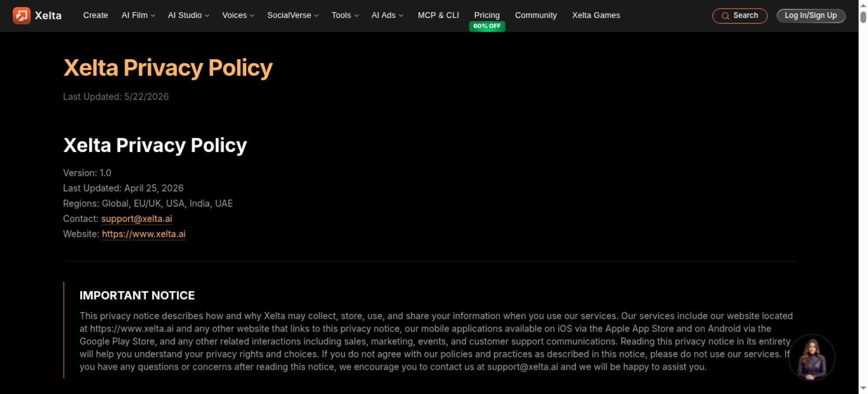Click the orange Xelta Privacy Policy heading

point(168,68)
